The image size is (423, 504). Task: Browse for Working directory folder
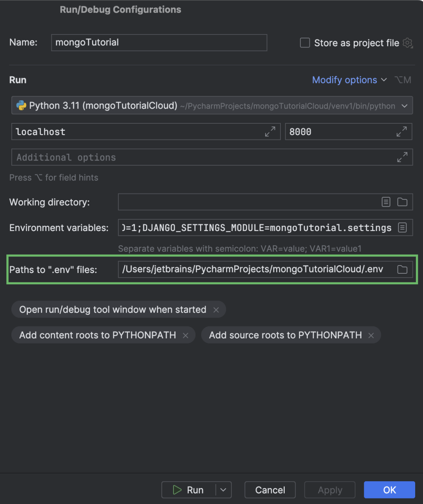click(402, 202)
